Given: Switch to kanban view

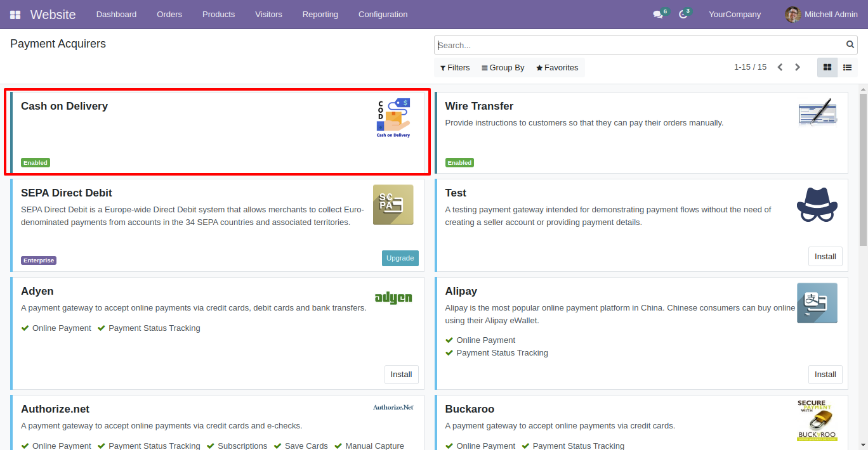Looking at the screenshot, I should point(827,67).
